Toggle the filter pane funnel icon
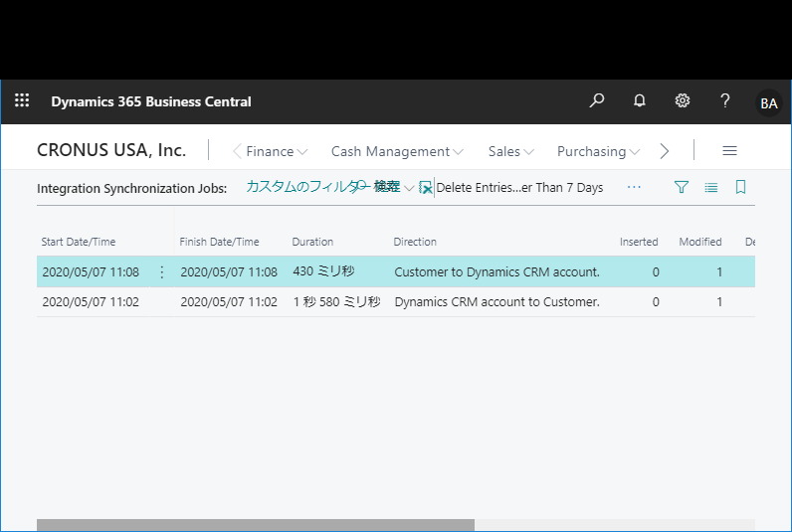Viewport: 792px width, 532px height. tap(682, 187)
